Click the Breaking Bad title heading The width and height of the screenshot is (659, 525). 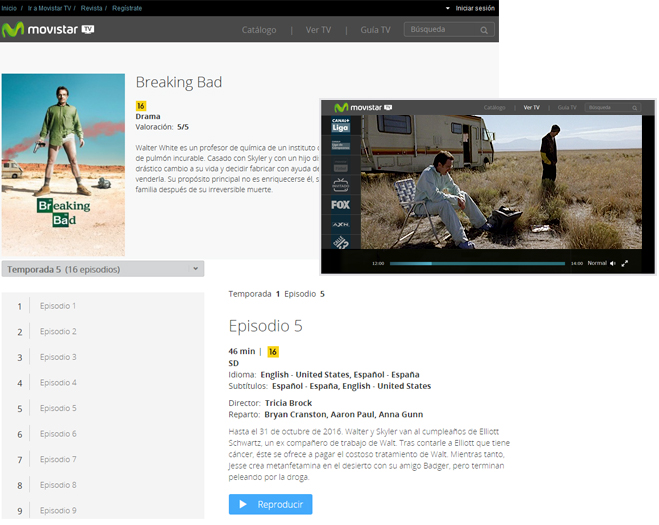179,82
